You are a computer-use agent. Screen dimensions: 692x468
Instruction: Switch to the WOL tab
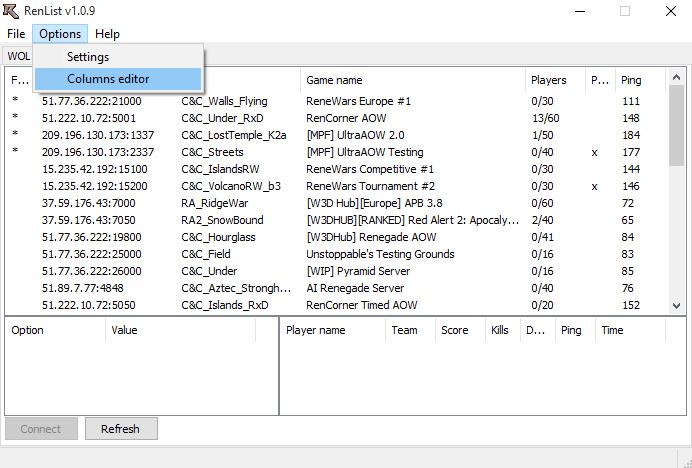(18, 56)
